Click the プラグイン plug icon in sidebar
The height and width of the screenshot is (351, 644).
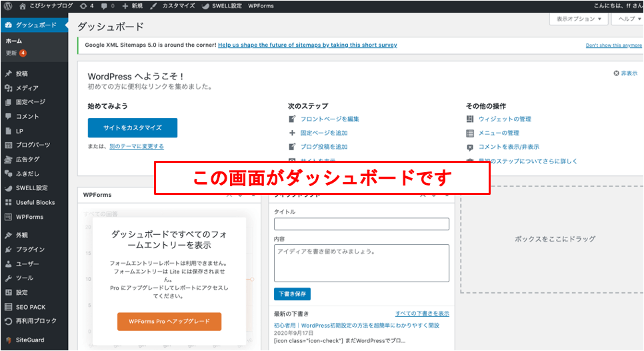point(8,250)
